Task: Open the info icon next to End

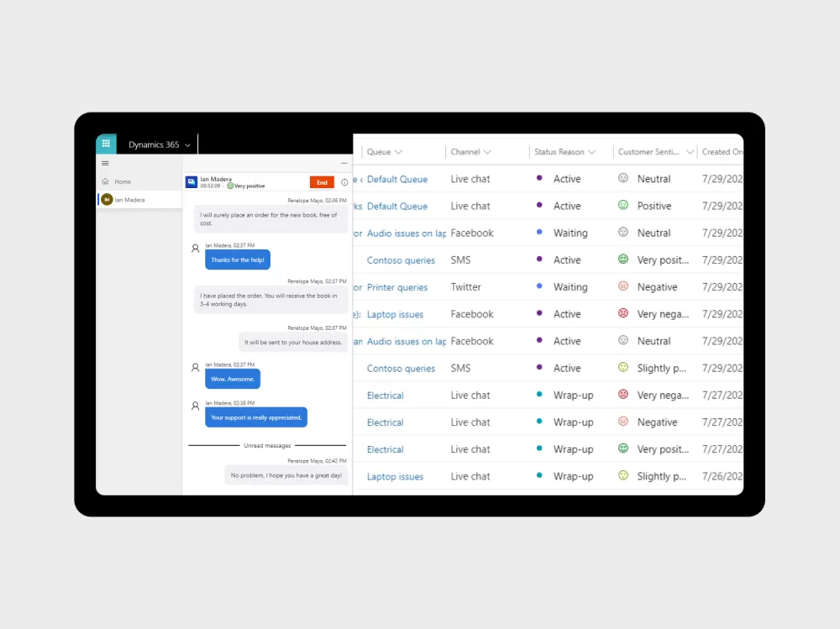Action: point(344,182)
